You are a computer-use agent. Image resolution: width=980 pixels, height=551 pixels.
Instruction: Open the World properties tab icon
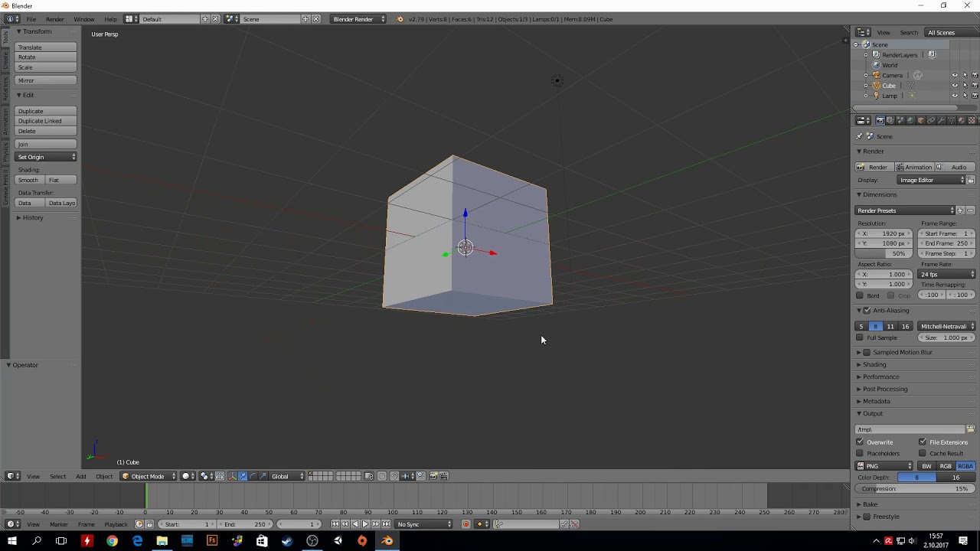(x=910, y=120)
